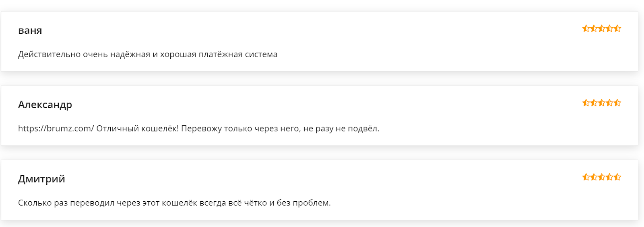The image size is (644, 227).
Task: Click the reviewer name ваня
Action: [30, 31]
